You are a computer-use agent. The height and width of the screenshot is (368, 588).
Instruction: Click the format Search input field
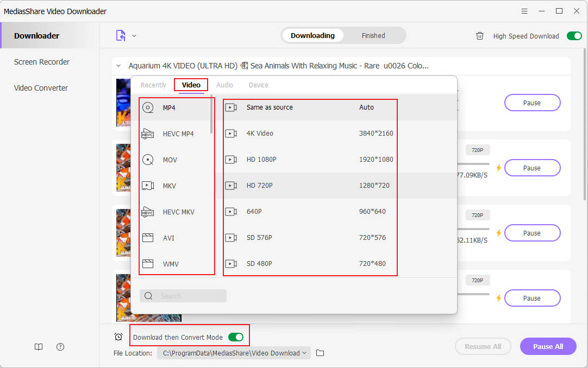183,296
